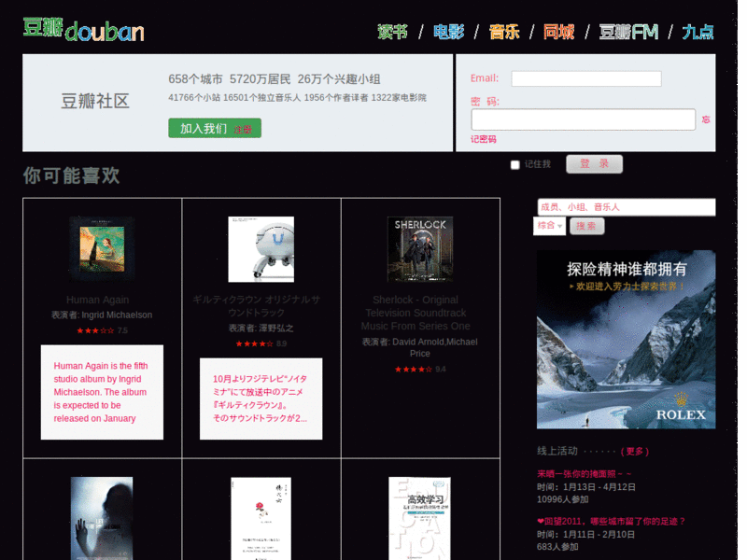Open the 回望2011 cities activity link

click(611, 522)
